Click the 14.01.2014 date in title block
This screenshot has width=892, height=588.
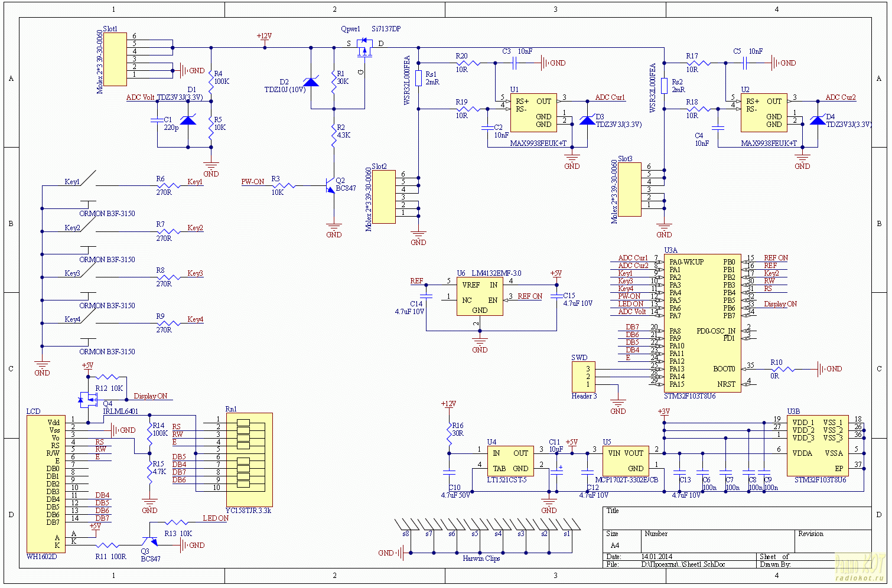click(x=657, y=557)
